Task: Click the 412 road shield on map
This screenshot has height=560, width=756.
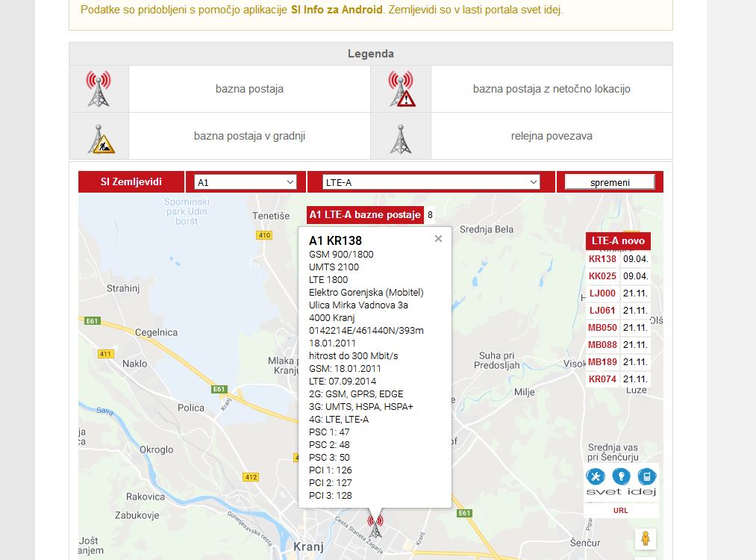Action: coord(251,477)
